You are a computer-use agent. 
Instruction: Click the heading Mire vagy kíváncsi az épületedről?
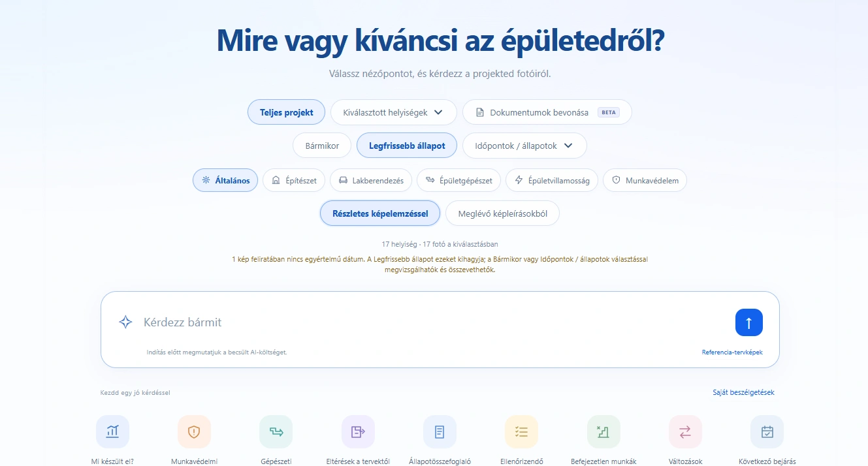point(440,41)
